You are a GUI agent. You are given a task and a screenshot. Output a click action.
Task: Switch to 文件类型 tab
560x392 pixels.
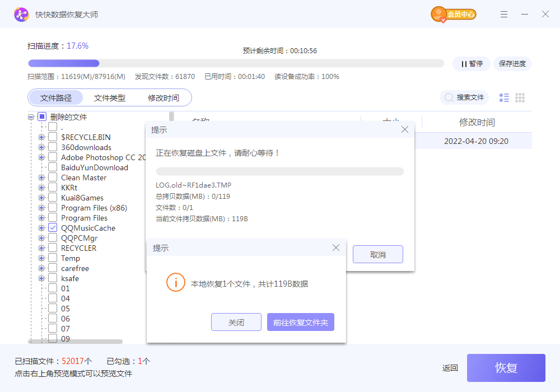pyautogui.click(x=110, y=98)
